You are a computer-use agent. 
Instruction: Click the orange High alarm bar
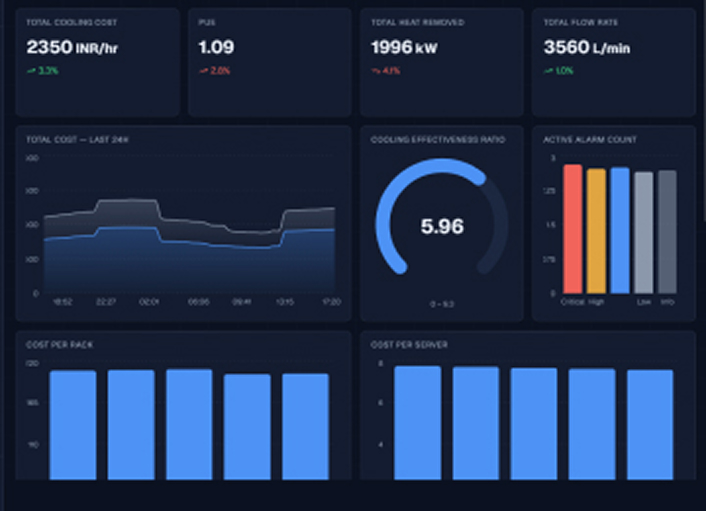click(x=597, y=231)
